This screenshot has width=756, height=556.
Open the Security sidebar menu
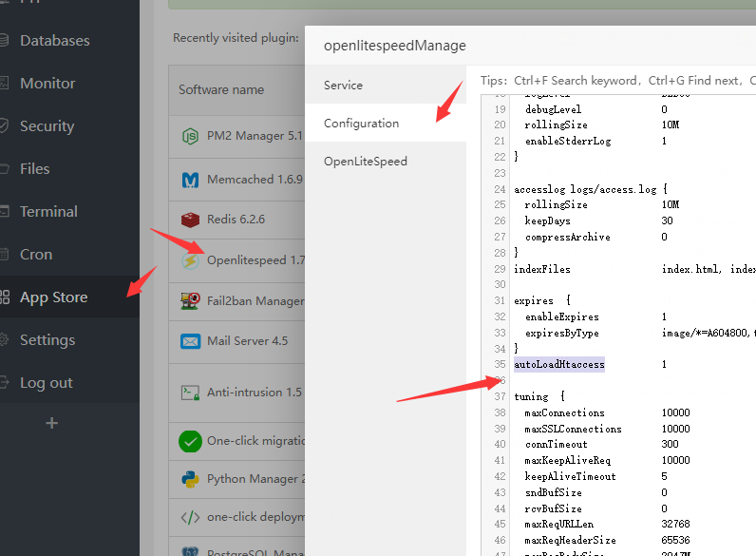(x=47, y=126)
